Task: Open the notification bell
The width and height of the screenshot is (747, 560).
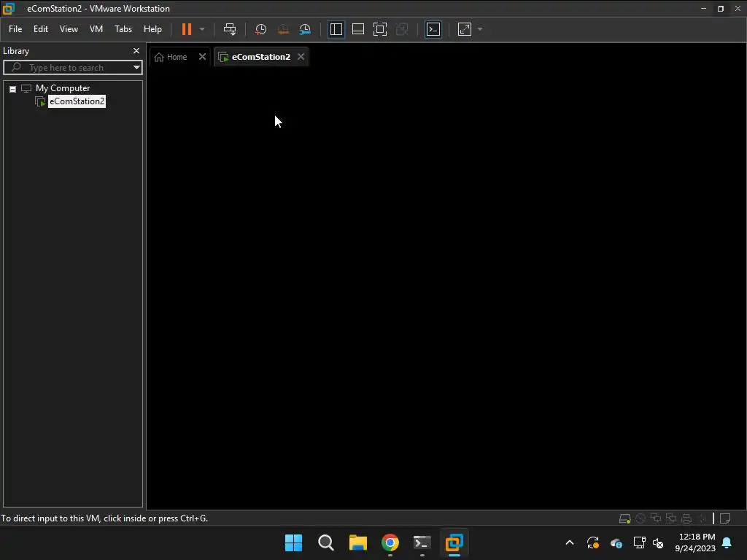Action: click(727, 542)
